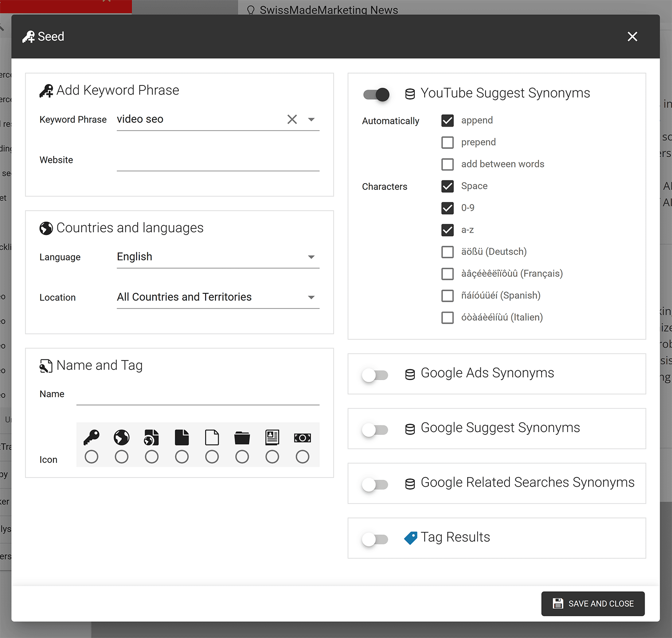This screenshot has width=672, height=638.
Task: Choose the globe icon radio option
Action: click(121, 457)
